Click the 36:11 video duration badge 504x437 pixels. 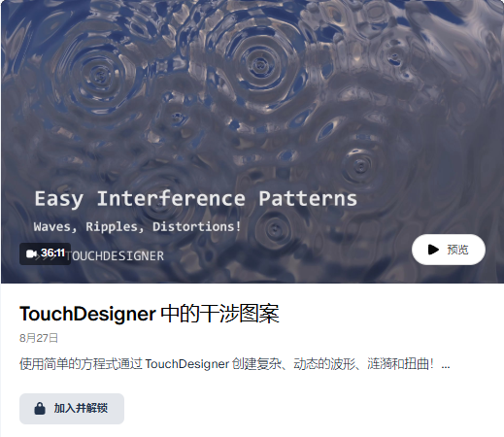[x=45, y=253]
